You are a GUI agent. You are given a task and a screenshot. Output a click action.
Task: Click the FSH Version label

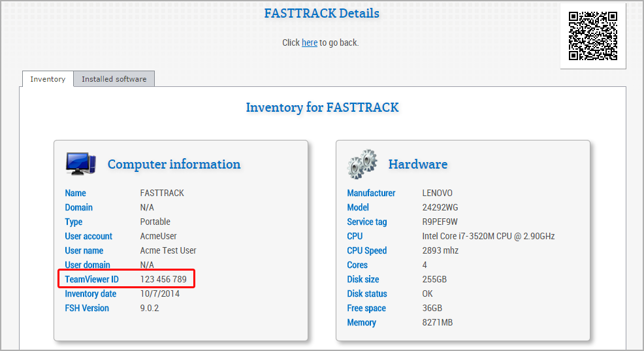point(87,309)
